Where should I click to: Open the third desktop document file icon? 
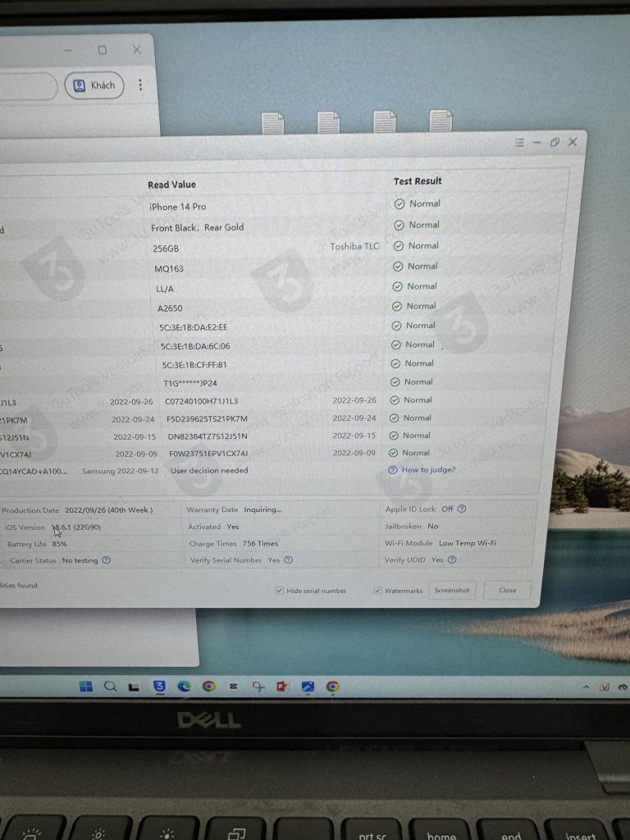(x=385, y=121)
